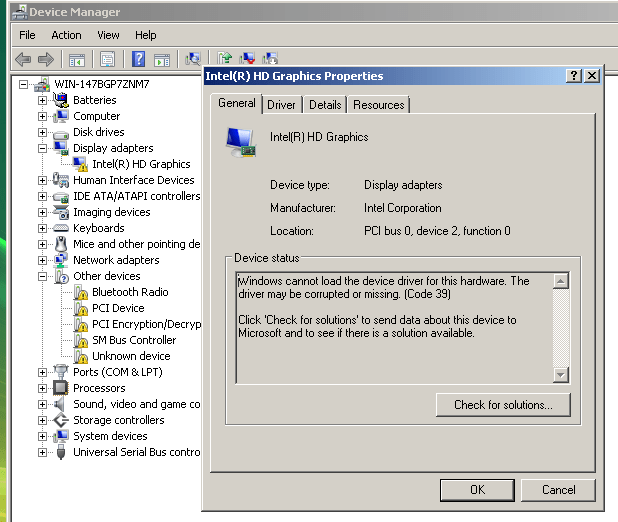Image resolution: width=618 pixels, height=522 pixels.
Task: Switch to the Resources tab
Action: [378, 105]
